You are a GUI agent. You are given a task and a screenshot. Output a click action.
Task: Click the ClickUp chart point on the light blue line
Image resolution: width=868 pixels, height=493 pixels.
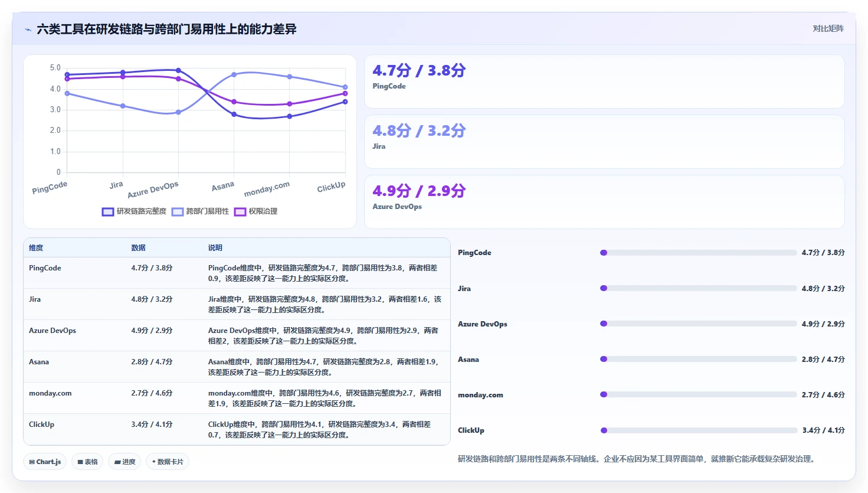pyautogui.click(x=345, y=87)
